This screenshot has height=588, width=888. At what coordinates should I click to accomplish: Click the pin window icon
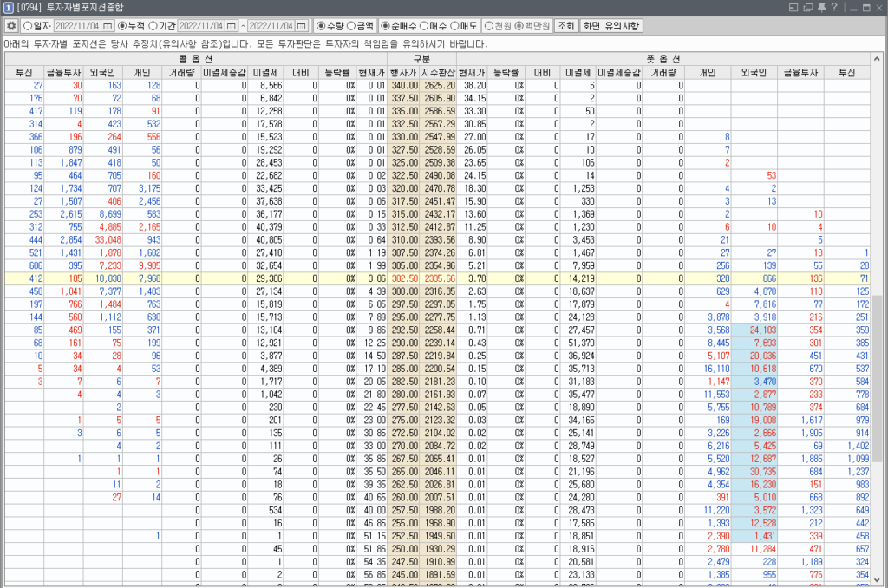821,8
